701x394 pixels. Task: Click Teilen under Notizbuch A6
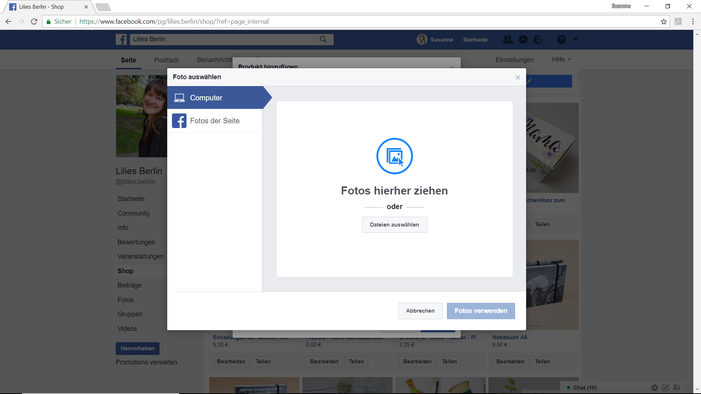click(x=542, y=361)
